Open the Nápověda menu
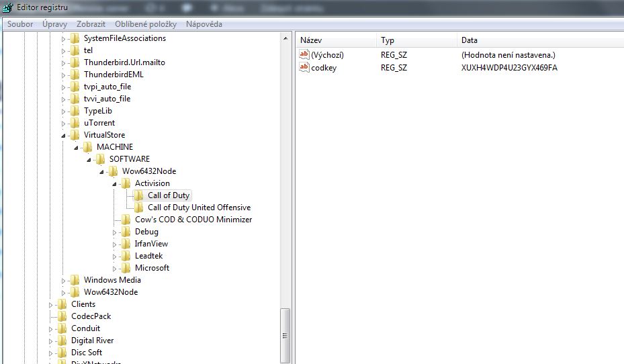This screenshot has width=624, height=364. (x=204, y=24)
